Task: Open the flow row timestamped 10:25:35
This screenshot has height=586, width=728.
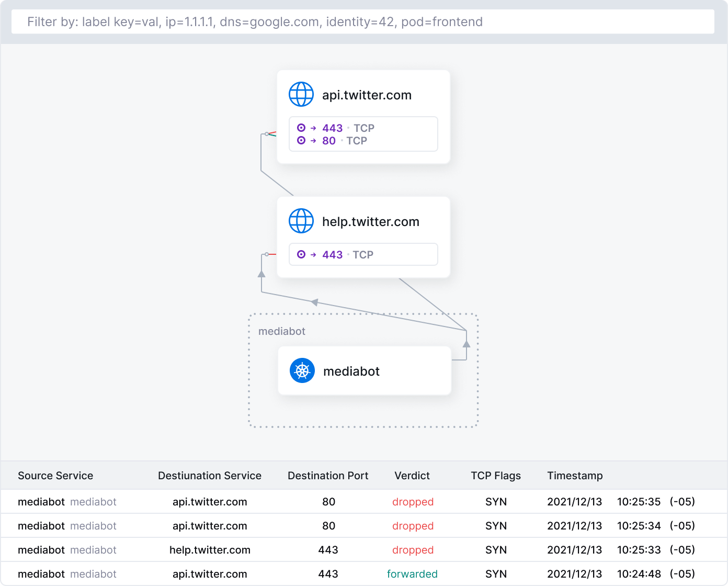Action: pos(364,502)
